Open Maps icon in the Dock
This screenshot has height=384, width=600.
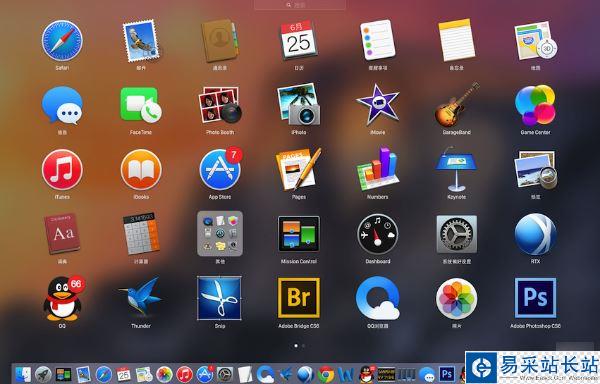point(144,374)
